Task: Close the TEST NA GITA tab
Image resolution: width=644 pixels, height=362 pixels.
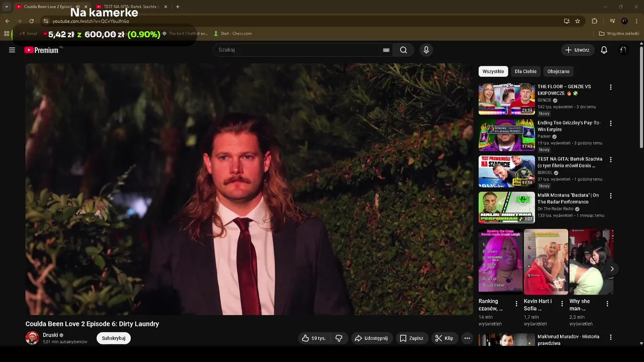Action: tap(166, 7)
